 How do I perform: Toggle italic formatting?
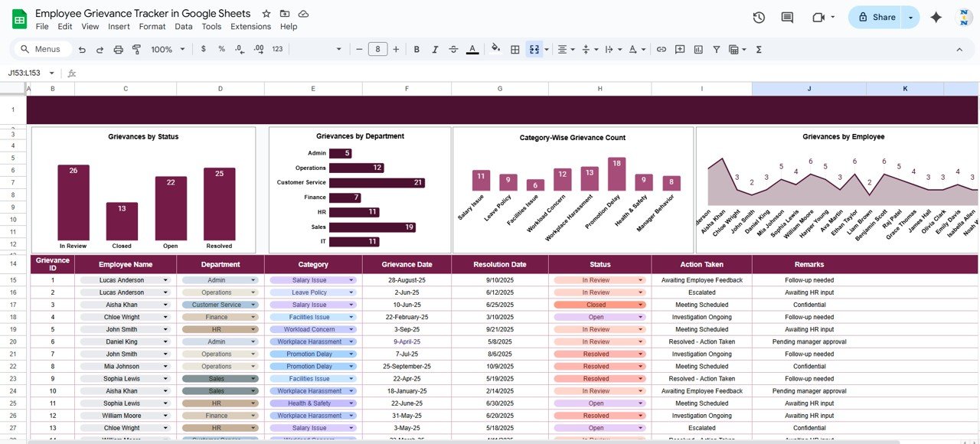point(436,49)
